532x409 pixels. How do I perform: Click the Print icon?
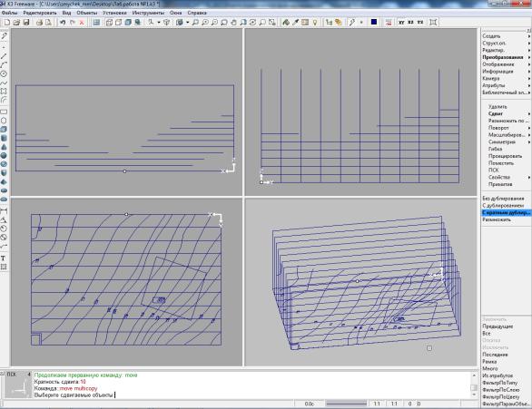tap(39, 23)
